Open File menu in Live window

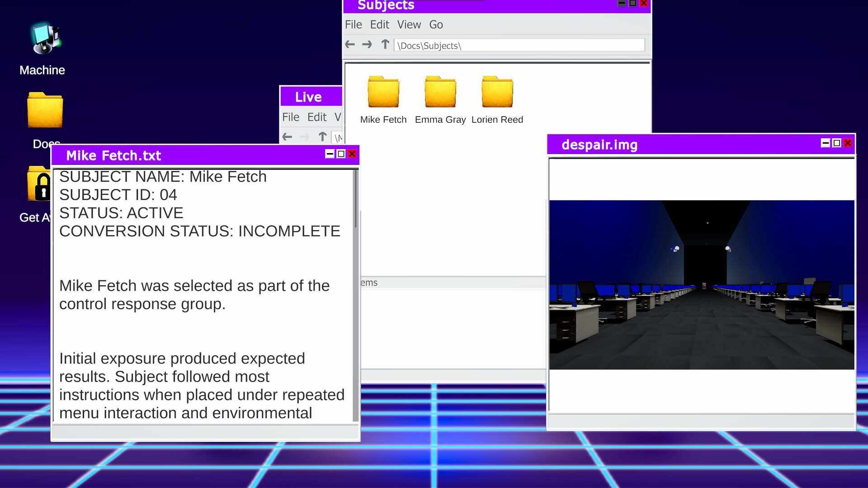click(x=291, y=117)
